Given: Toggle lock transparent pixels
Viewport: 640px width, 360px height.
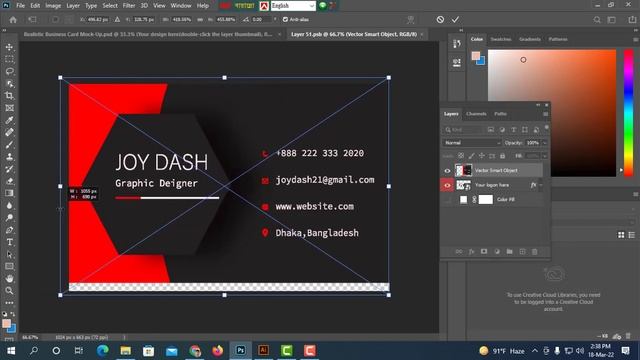Looking at the screenshot, I should (461, 156).
